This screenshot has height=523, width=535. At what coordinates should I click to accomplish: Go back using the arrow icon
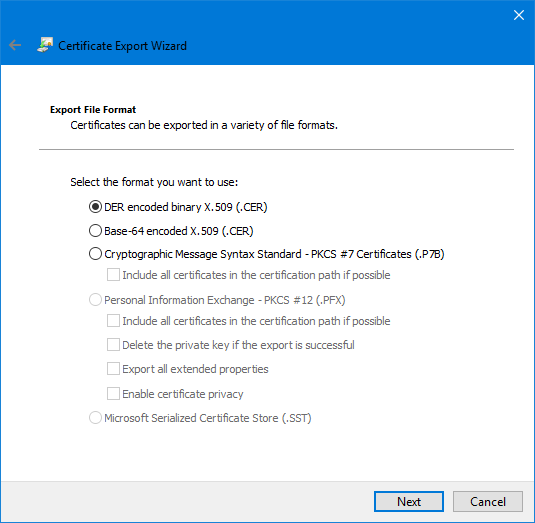pyautogui.click(x=15, y=45)
